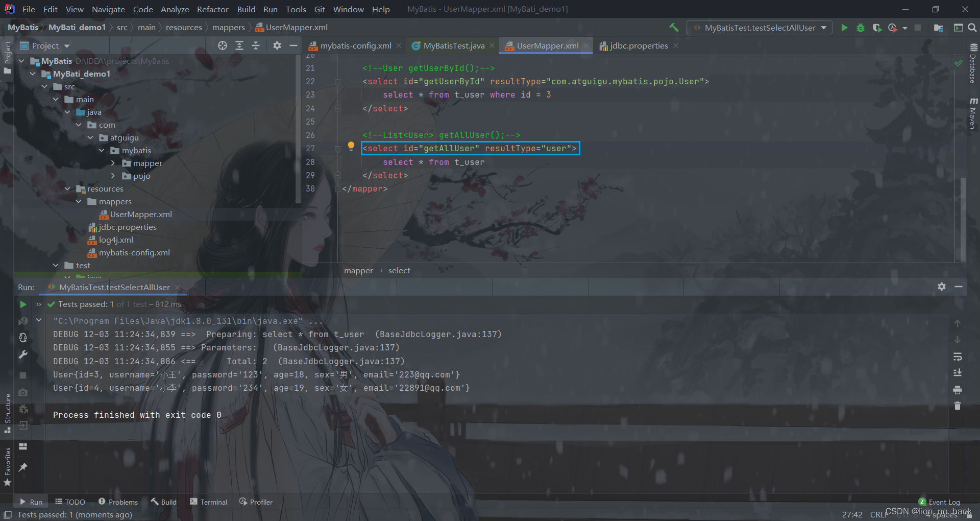
Task: Click Collapse All icon in Project panel
Action: tap(256, 45)
